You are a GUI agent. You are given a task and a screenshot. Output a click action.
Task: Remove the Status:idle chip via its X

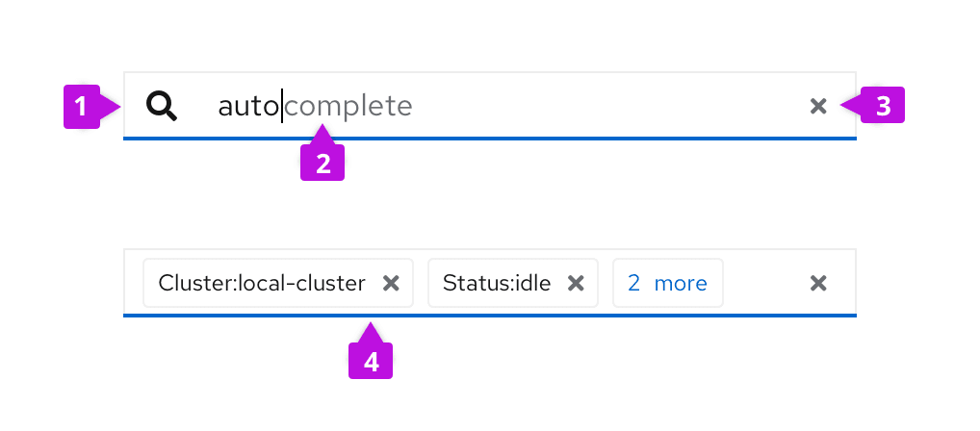[576, 283]
